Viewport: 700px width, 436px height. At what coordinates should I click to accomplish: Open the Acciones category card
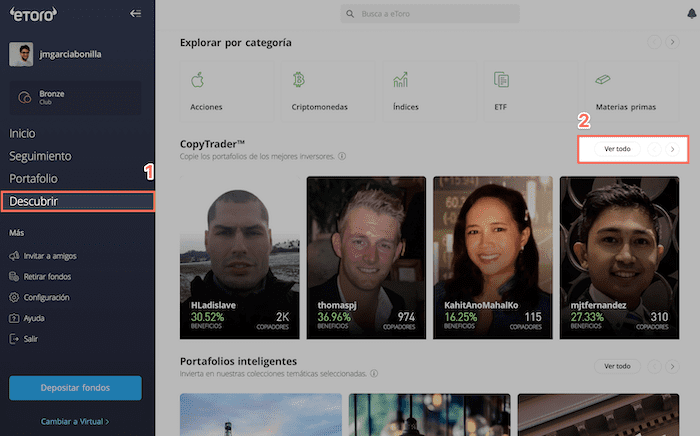pos(226,91)
